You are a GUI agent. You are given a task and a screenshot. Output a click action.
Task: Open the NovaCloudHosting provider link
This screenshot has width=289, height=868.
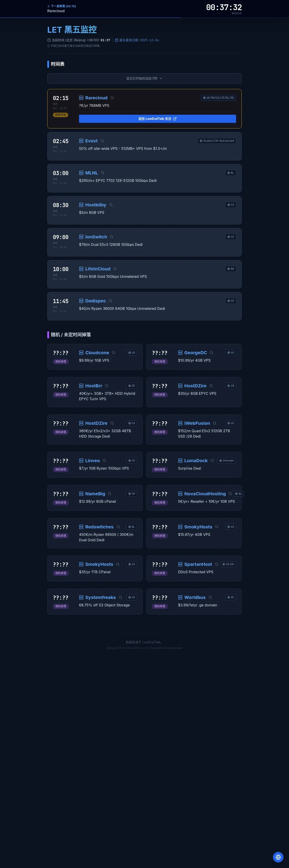coord(205,494)
